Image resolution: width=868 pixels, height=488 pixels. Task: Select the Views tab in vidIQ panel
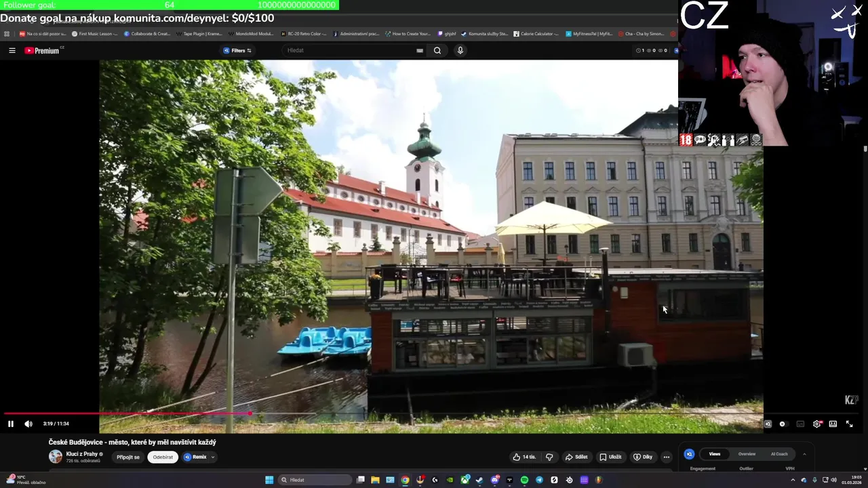(x=715, y=454)
